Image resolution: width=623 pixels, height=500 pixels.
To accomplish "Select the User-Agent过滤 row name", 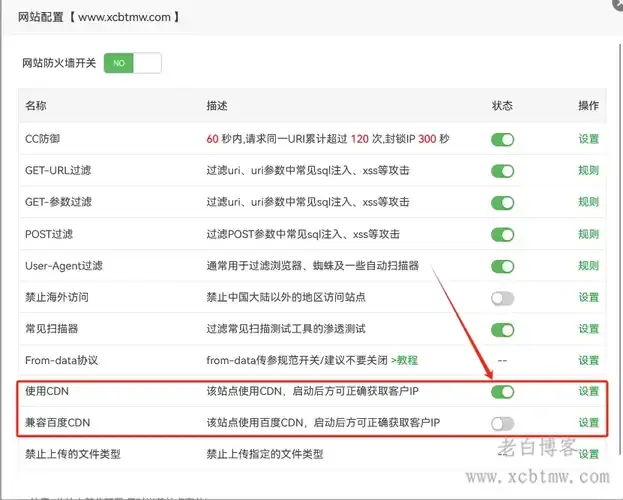I will [x=64, y=266].
